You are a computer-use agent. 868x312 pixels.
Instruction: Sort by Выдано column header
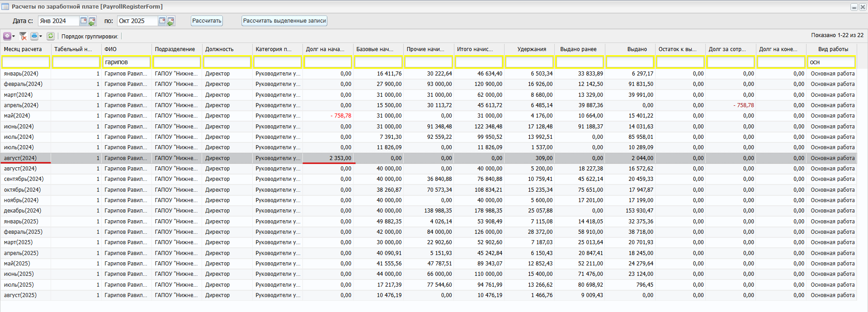coord(637,49)
